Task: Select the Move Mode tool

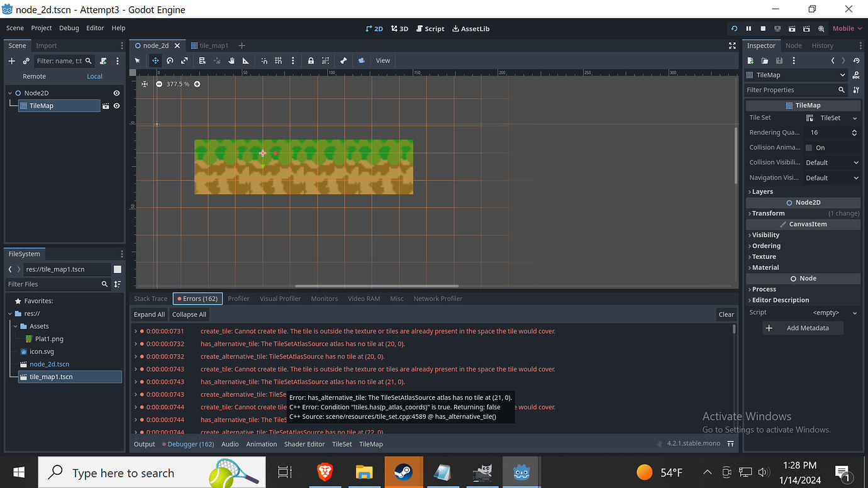Action: click(x=155, y=60)
